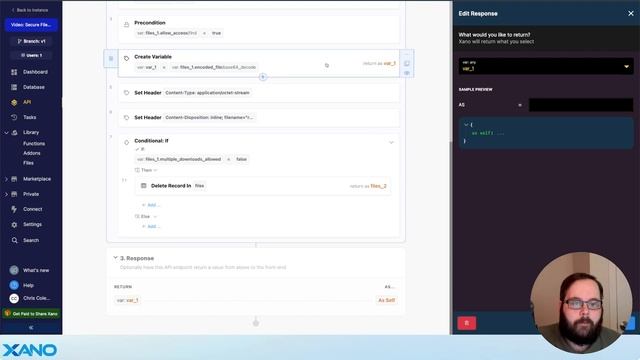Screen dimensions: 640x360
Task: Click the Help icon
Action: pos(14,285)
